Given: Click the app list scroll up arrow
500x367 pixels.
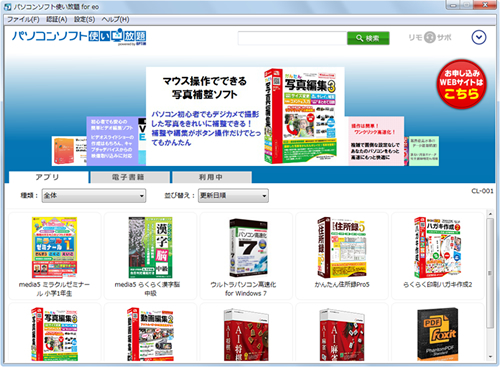Looking at the screenshot, I should point(490,214).
